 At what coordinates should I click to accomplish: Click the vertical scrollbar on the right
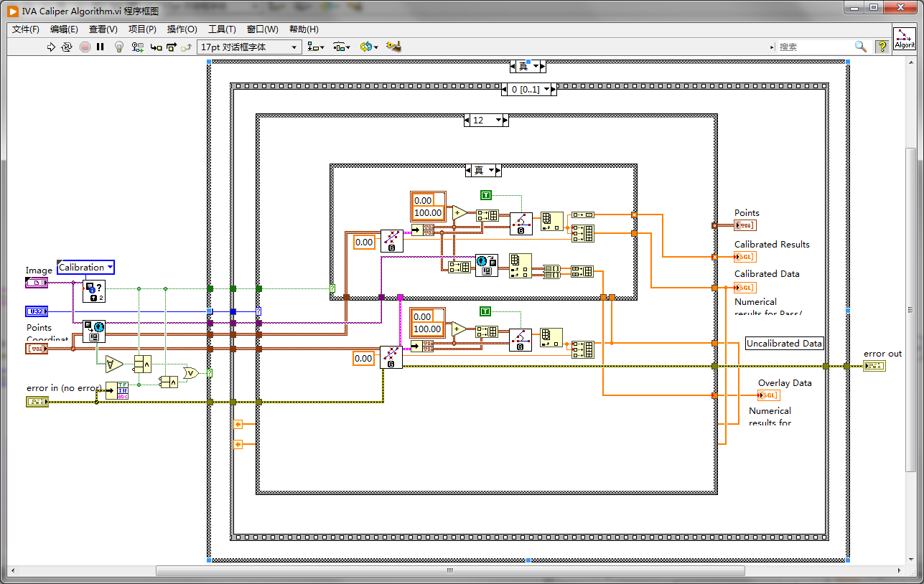[911, 309]
